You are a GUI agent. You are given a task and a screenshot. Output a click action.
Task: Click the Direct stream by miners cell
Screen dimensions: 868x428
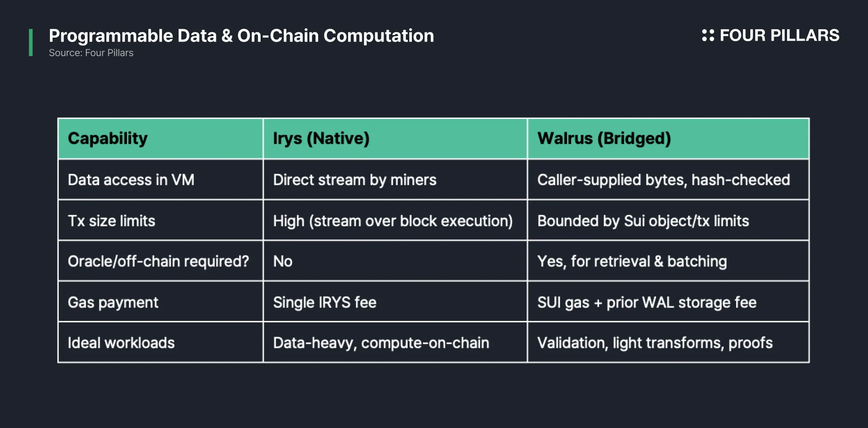pyautogui.click(x=395, y=180)
